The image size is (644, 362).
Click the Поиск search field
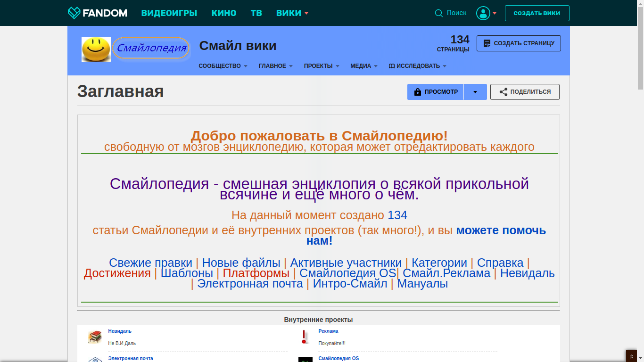point(456,13)
